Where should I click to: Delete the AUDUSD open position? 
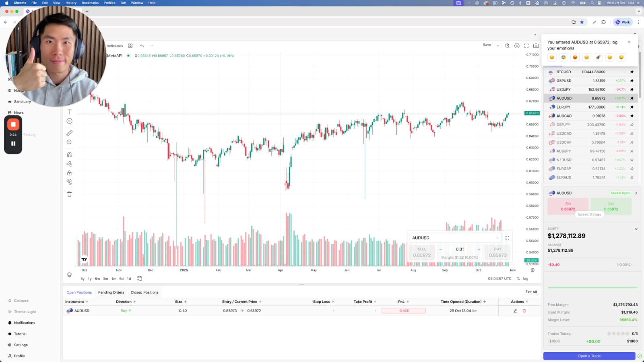(524, 311)
